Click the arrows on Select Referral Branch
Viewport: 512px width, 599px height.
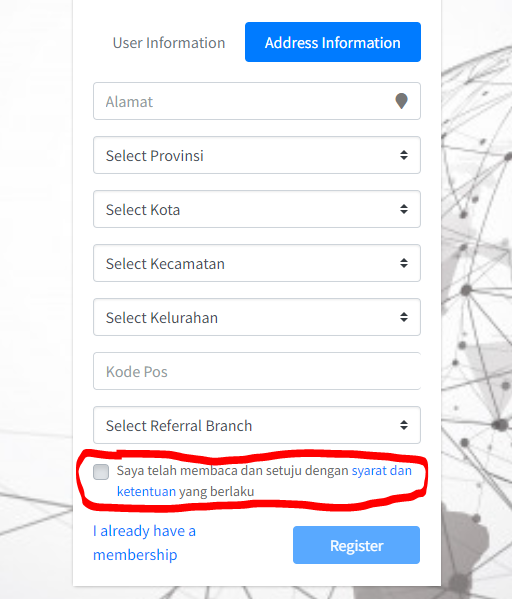[404, 425]
